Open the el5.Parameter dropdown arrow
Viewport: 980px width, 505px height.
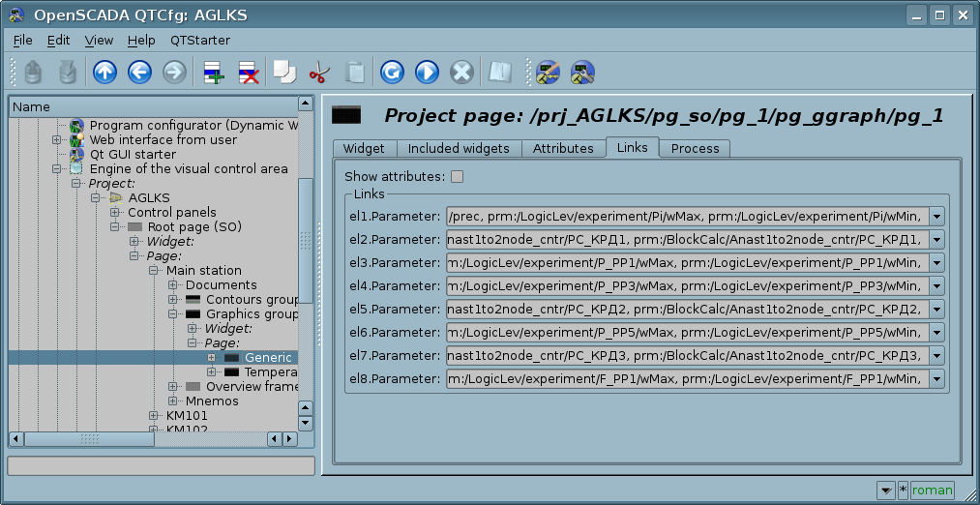[x=935, y=310]
